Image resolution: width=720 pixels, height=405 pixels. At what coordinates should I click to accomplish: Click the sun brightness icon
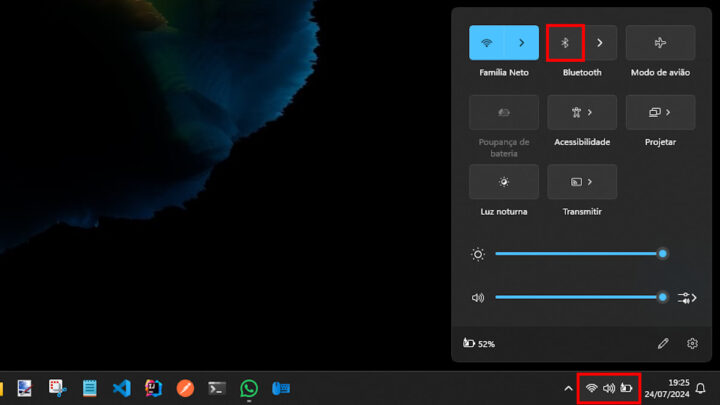click(478, 254)
